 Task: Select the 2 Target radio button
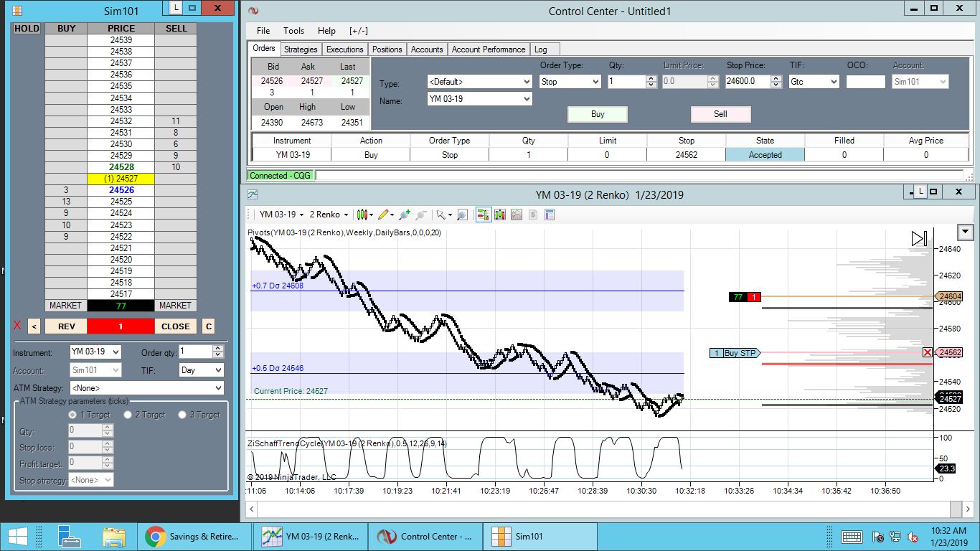[x=128, y=415]
